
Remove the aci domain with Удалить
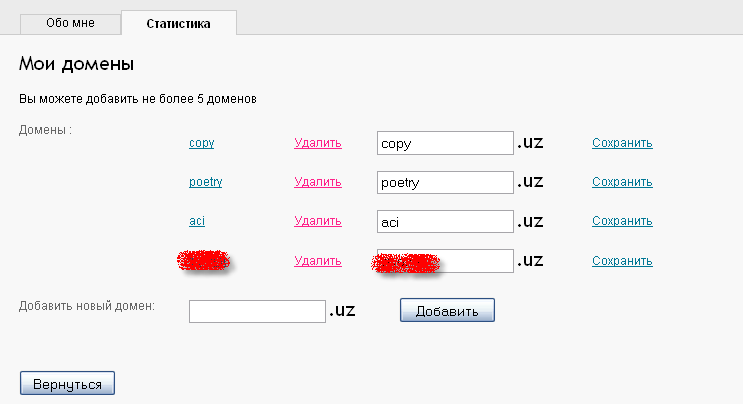click(318, 221)
